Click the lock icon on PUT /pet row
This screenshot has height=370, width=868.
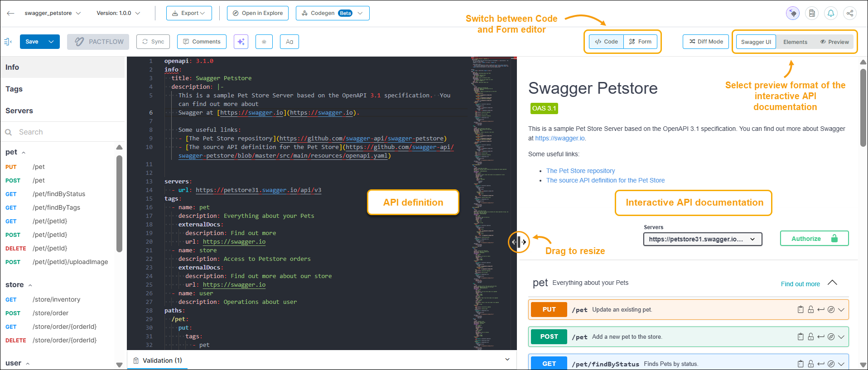pos(810,310)
